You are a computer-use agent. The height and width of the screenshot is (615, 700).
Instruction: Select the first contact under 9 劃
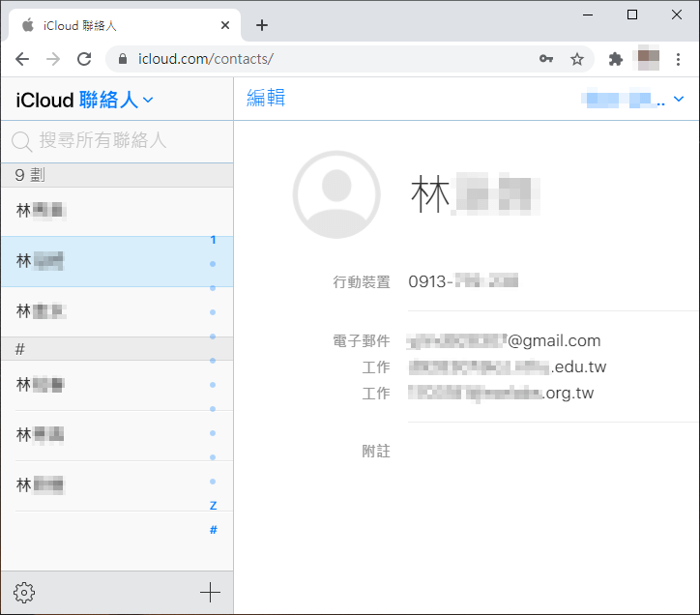point(117,211)
